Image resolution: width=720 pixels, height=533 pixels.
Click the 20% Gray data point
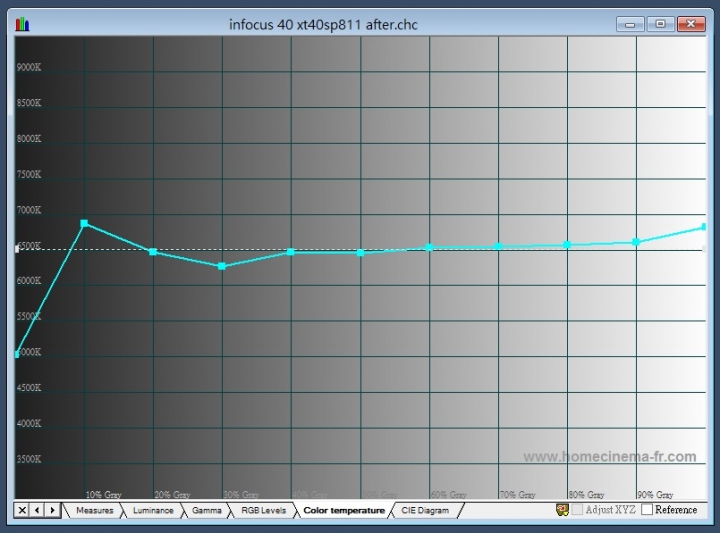[x=153, y=252]
